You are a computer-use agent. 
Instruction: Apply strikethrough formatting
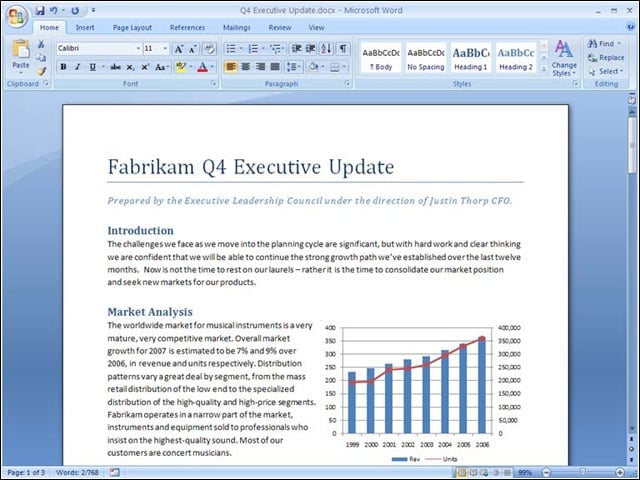(x=116, y=67)
